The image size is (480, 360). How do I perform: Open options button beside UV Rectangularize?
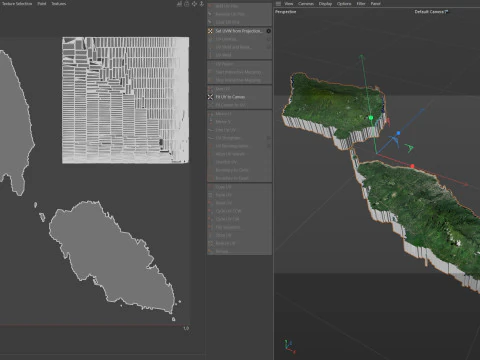[269, 146]
